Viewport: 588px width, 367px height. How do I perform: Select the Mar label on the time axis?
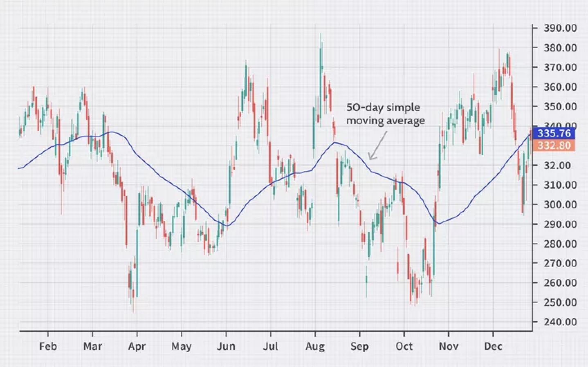click(x=92, y=347)
